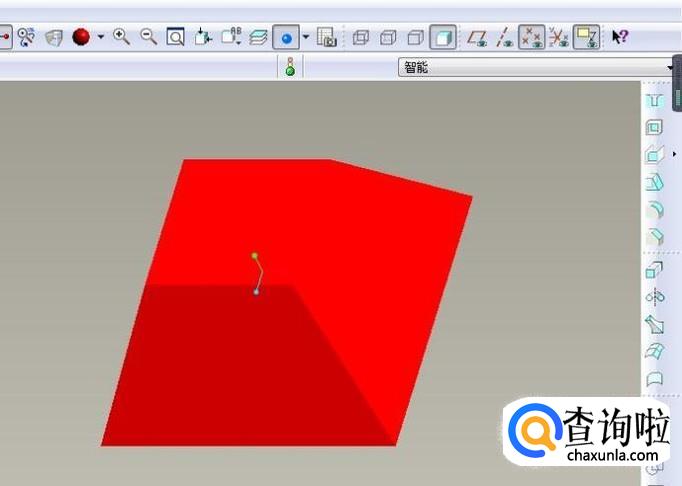Open the 智能 selection filter combo box
The height and width of the screenshot is (486, 682).
coord(536,67)
